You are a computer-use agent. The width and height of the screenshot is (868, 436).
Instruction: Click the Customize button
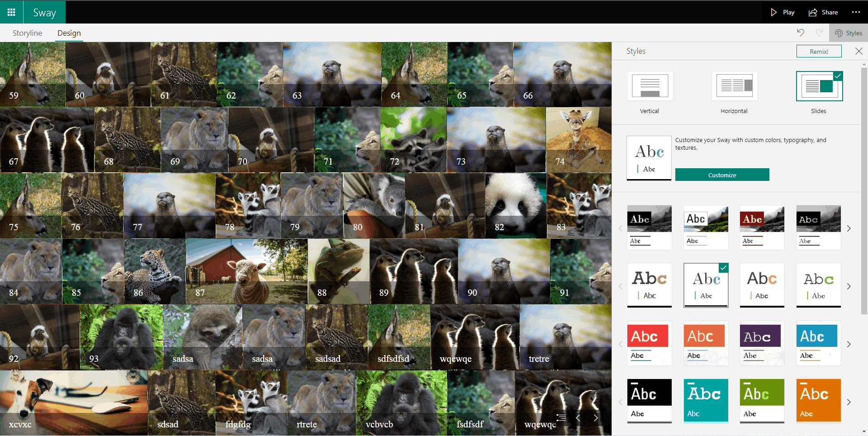722,175
